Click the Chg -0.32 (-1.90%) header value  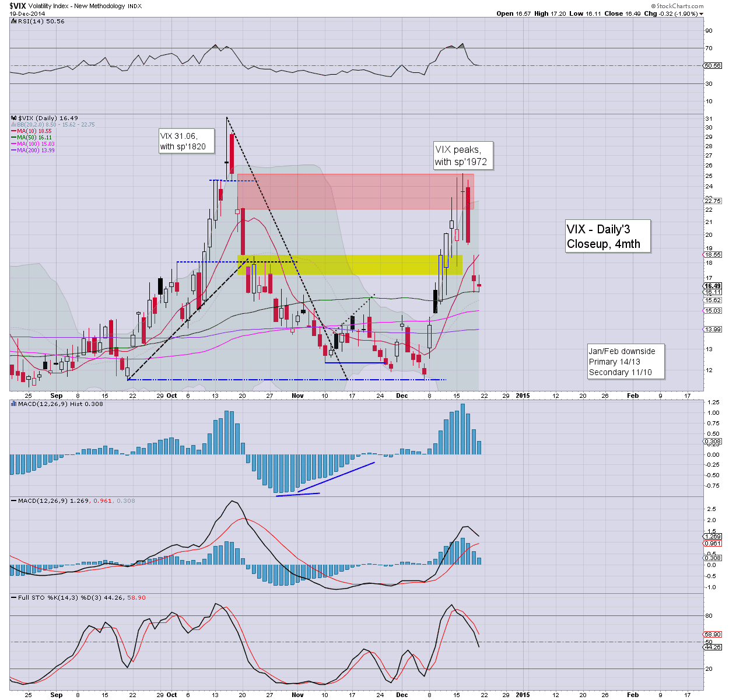coord(670,13)
